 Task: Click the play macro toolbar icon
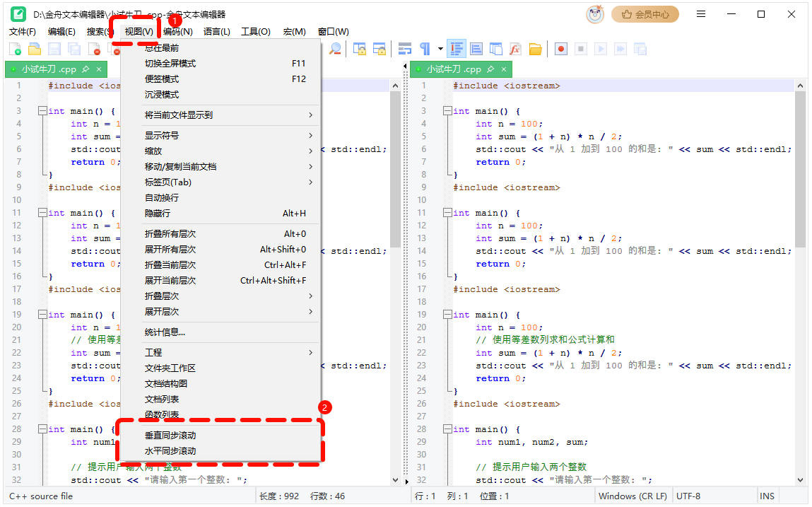coord(601,49)
